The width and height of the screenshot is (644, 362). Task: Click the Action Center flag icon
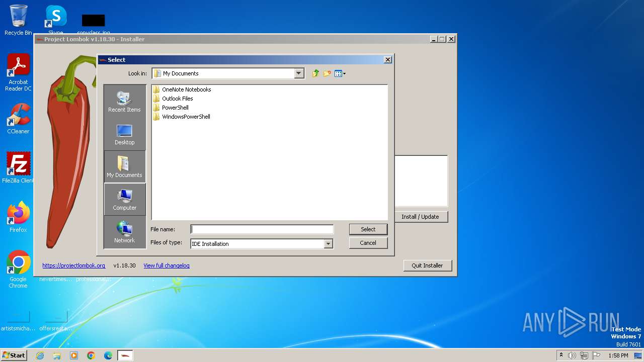pyautogui.click(x=596, y=355)
